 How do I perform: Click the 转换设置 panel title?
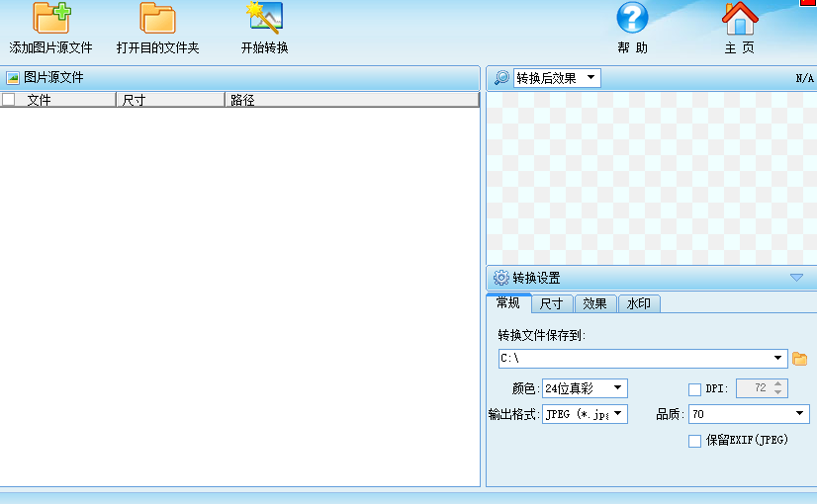coord(537,278)
